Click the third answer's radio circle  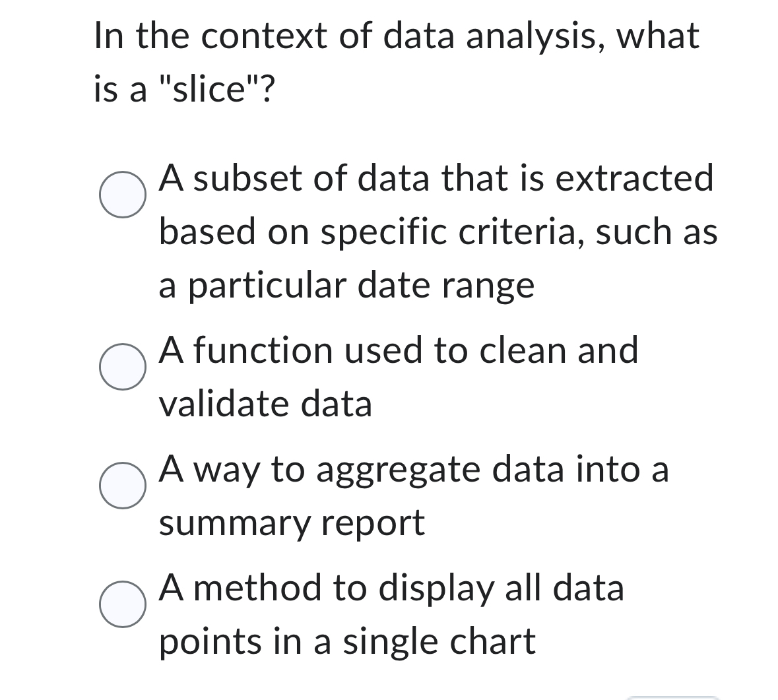coord(123,486)
